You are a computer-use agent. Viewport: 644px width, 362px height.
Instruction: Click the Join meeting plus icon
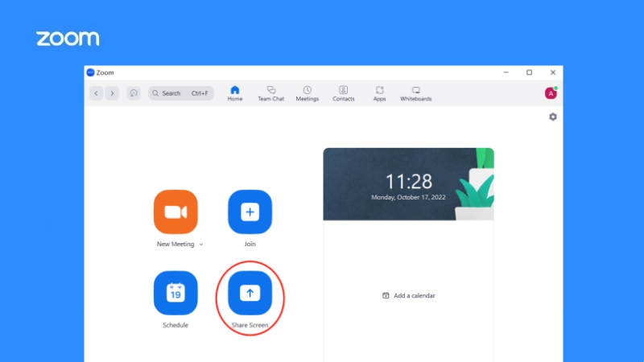coord(250,212)
